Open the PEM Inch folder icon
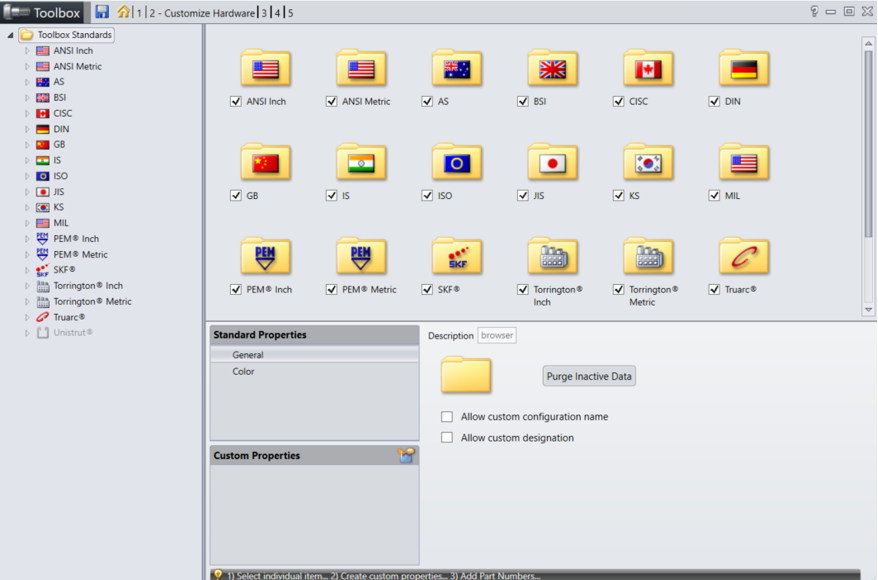This screenshot has width=878, height=580. (x=265, y=257)
